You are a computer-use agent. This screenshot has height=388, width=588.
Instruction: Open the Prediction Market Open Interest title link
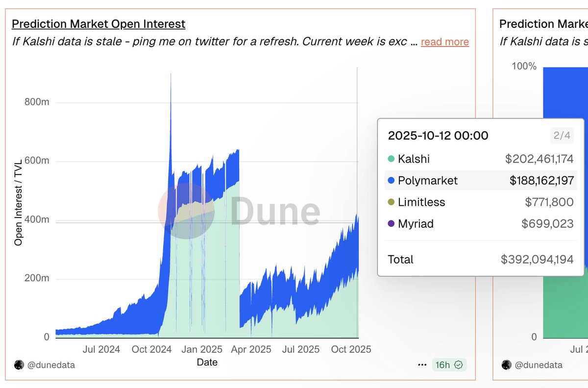(98, 24)
